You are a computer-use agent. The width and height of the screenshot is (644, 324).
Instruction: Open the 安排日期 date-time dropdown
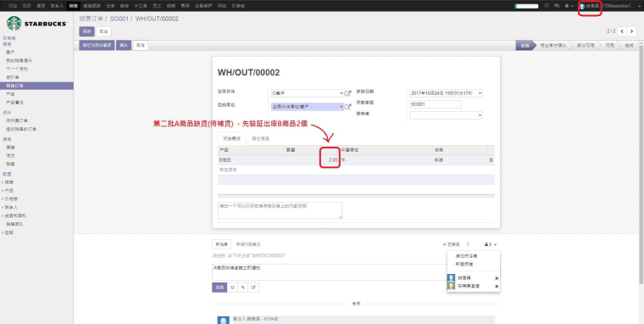click(446, 93)
